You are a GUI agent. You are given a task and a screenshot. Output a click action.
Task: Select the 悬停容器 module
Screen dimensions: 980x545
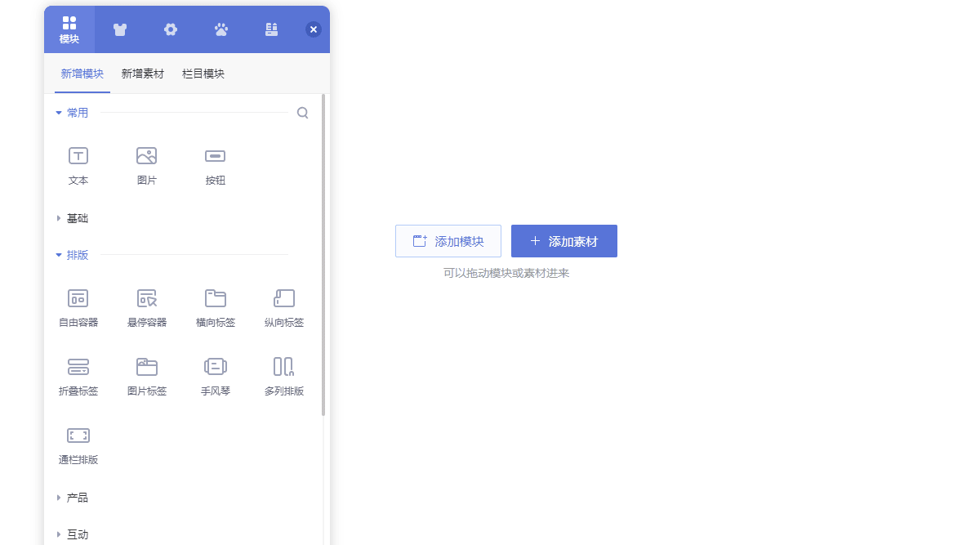click(x=147, y=308)
